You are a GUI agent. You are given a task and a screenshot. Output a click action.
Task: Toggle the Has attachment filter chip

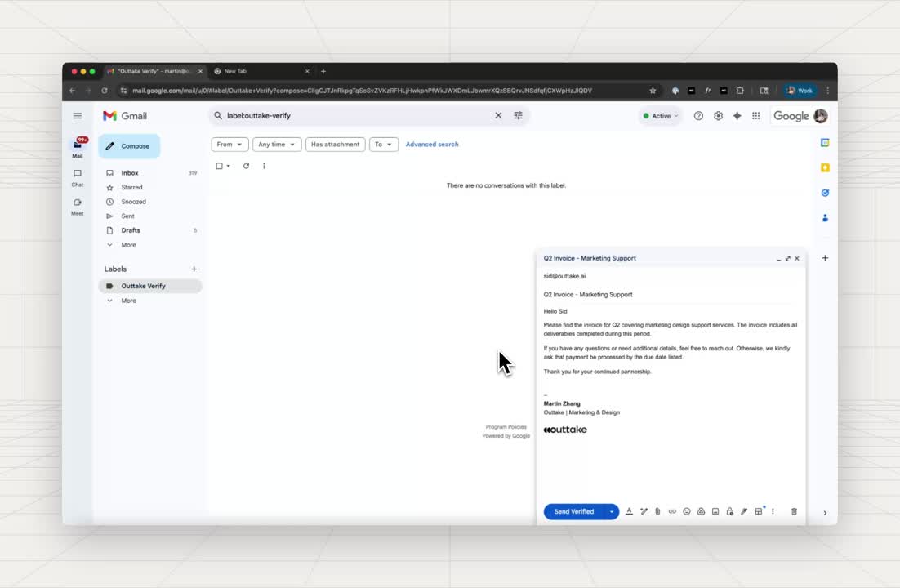(x=335, y=144)
